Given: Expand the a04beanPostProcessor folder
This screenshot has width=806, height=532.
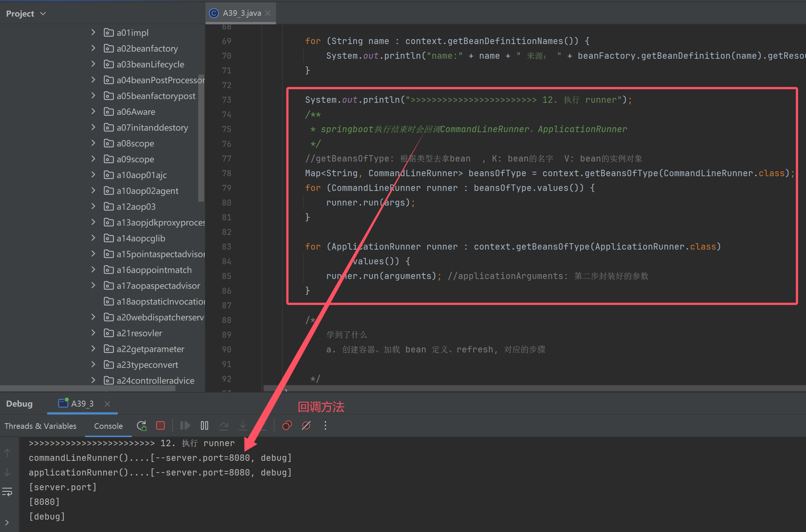Looking at the screenshot, I should click(x=93, y=80).
